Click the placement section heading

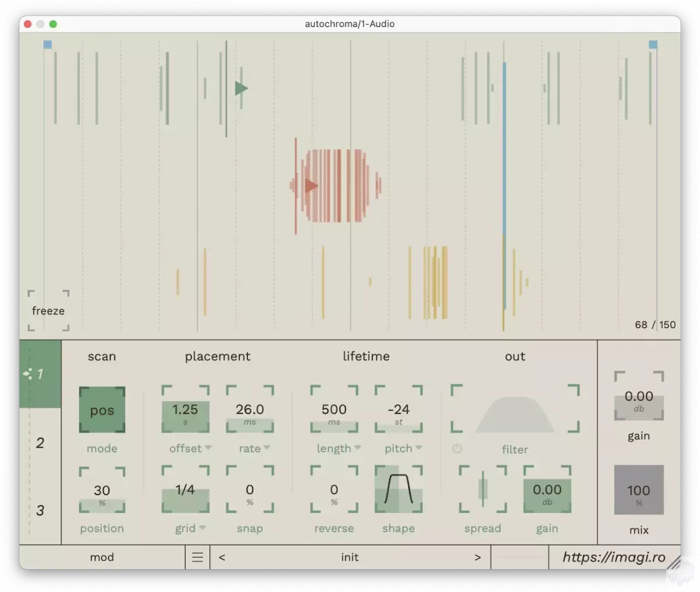click(x=218, y=357)
